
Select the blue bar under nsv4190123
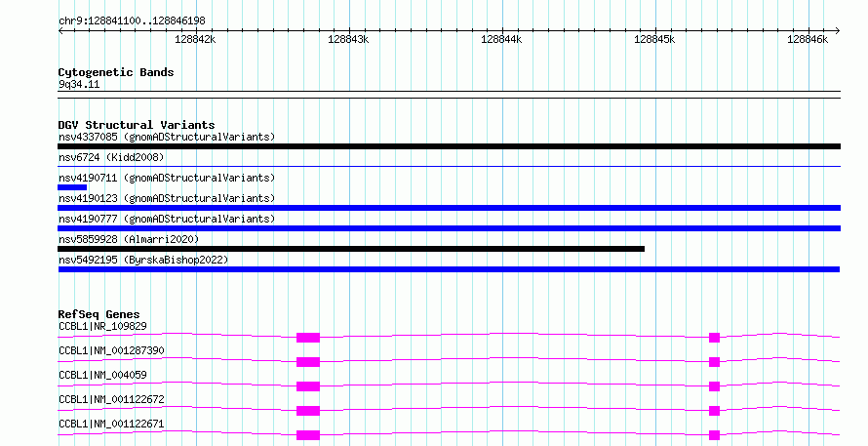449,208
